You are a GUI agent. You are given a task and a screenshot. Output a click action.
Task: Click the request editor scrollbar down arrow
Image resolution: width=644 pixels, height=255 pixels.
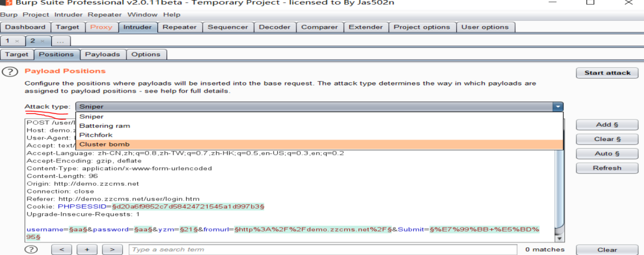point(558,238)
